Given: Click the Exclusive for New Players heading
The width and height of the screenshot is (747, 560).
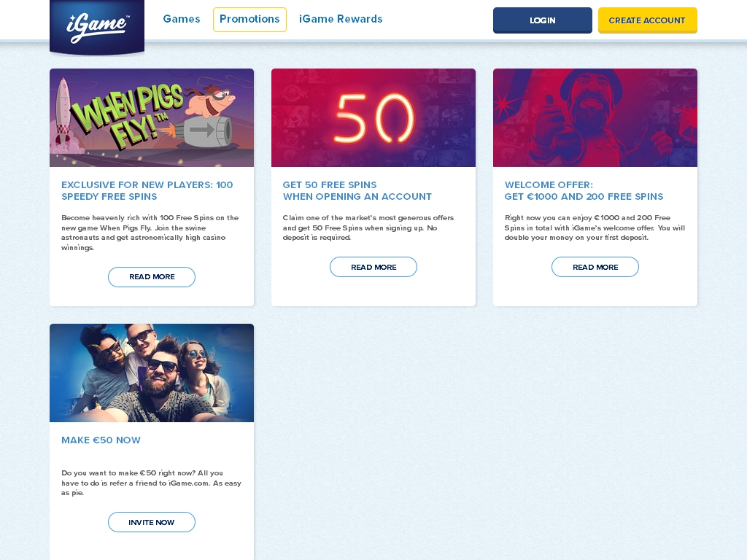Looking at the screenshot, I should coord(147,190).
